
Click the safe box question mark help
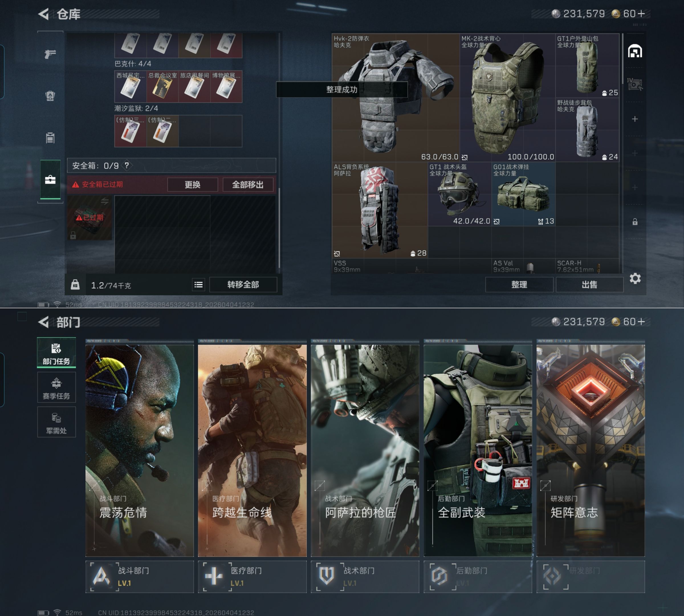pyautogui.click(x=127, y=165)
